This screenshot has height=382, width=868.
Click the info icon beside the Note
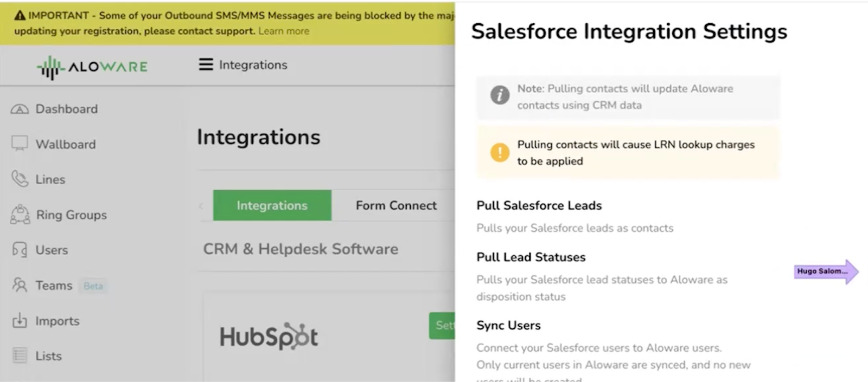click(500, 95)
